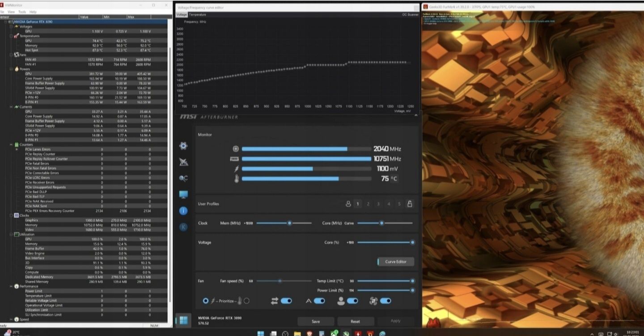Image resolution: width=644 pixels, height=336 pixels.
Task: Open Afterburner settings gear icon
Action: click(x=183, y=146)
